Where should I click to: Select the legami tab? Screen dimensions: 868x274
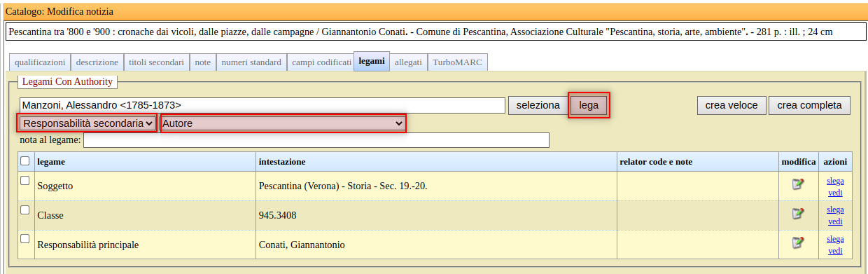pos(372,62)
